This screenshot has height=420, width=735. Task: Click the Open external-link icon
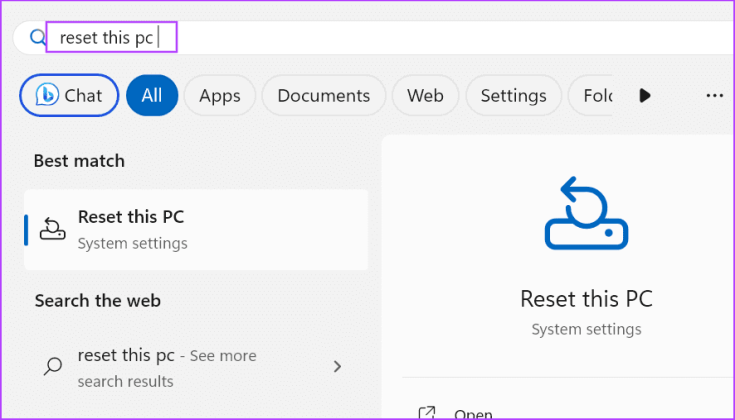coord(427,413)
